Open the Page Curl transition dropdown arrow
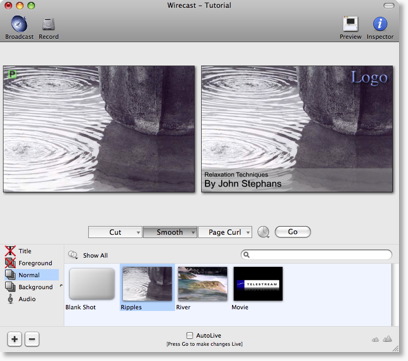Image resolution: width=408 pixels, height=361 pixels. pos(248,232)
